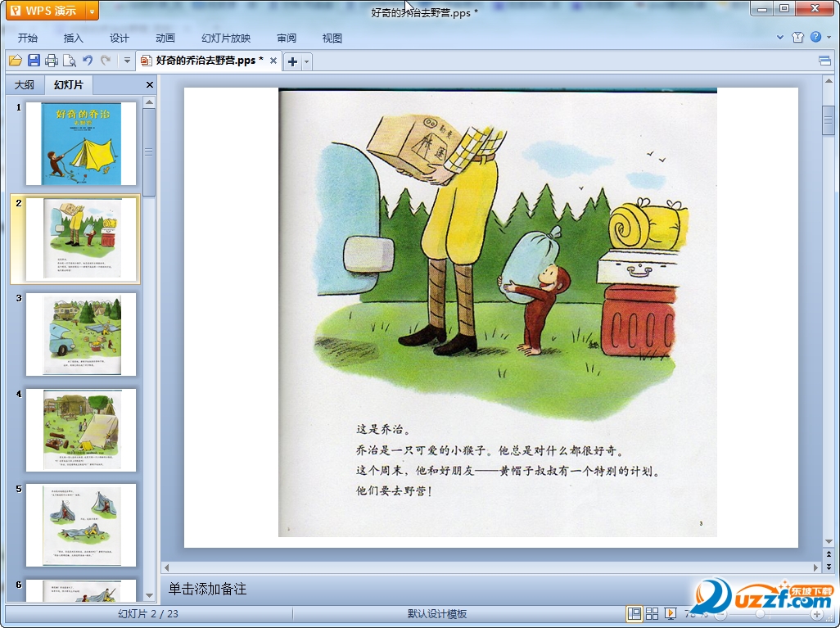
Task: Click the slide image on the canvas
Action: (497, 313)
